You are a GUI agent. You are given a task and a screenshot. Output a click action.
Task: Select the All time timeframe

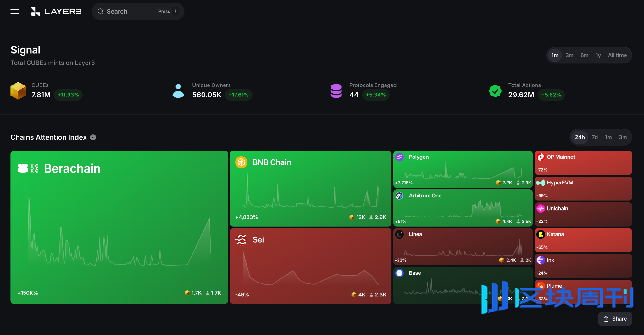click(x=617, y=55)
